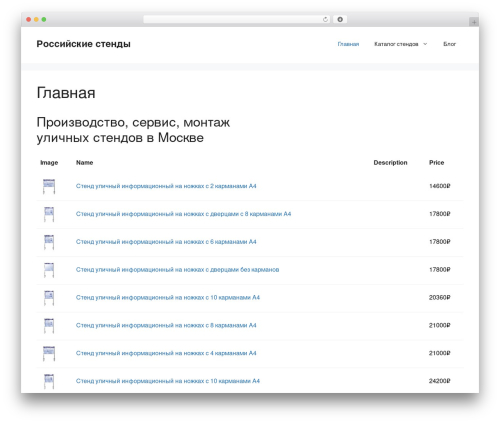Click the Name column header
The height and width of the screenshot is (423, 500).
click(84, 163)
